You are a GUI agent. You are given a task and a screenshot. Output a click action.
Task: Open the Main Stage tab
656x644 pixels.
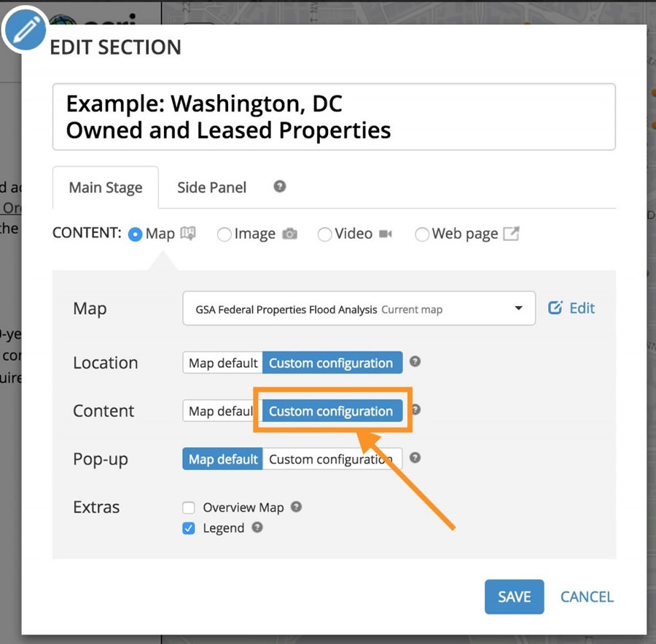[x=106, y=187]
